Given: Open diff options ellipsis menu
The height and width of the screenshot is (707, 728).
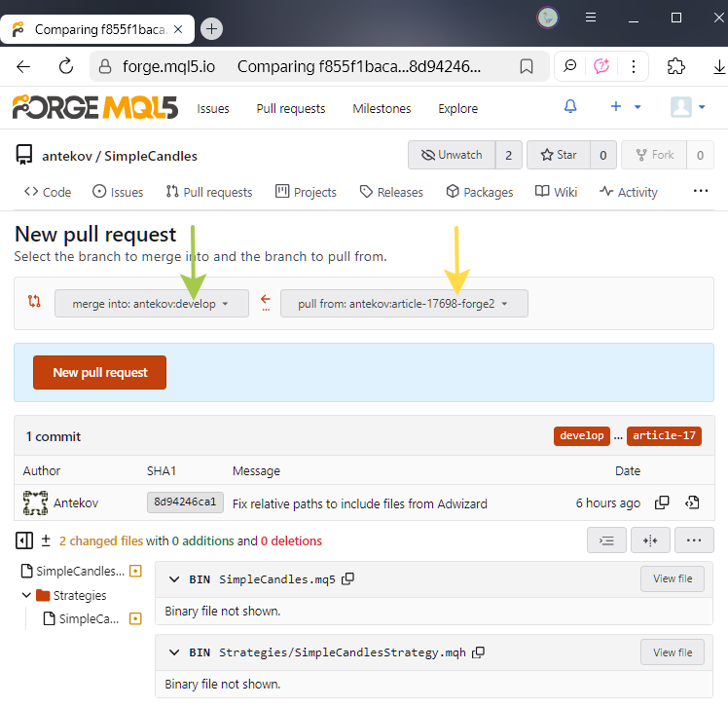Looking at the screenshot, I should click(x=694, y=540).
